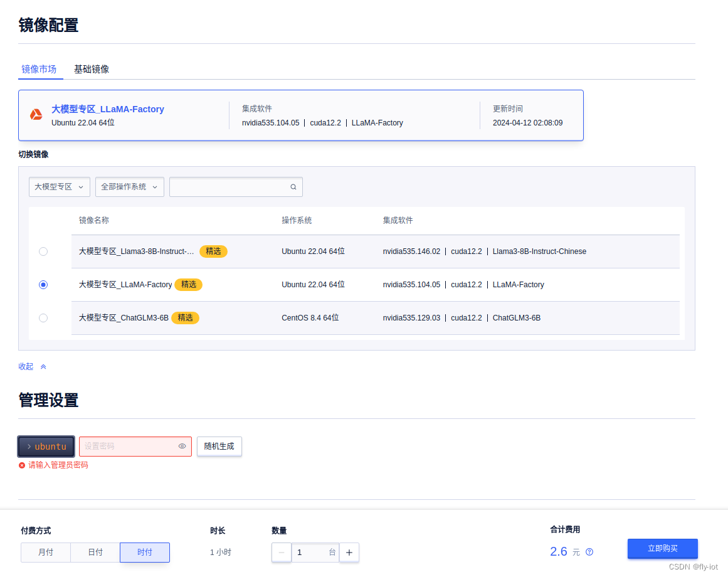Collapse the image list via 收起

(28, 366)
